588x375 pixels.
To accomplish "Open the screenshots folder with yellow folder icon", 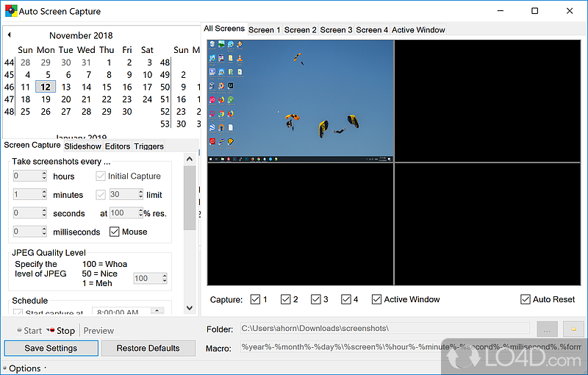I will click(573, 329).
